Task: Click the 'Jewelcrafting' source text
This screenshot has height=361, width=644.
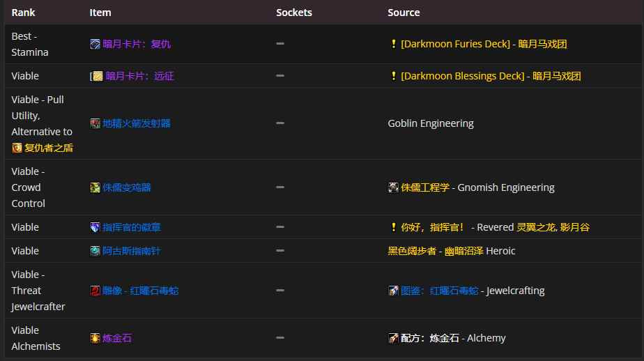Action: coord(516,291)
